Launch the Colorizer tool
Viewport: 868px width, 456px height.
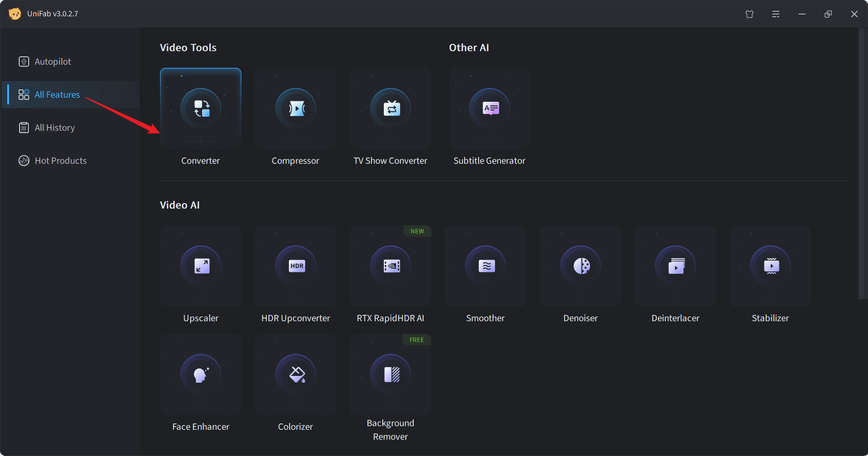coord(295,375)
